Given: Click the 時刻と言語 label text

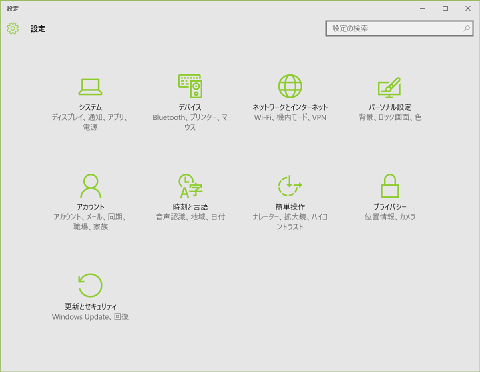Looking at the screenshot, I should [x=190, y=207].
